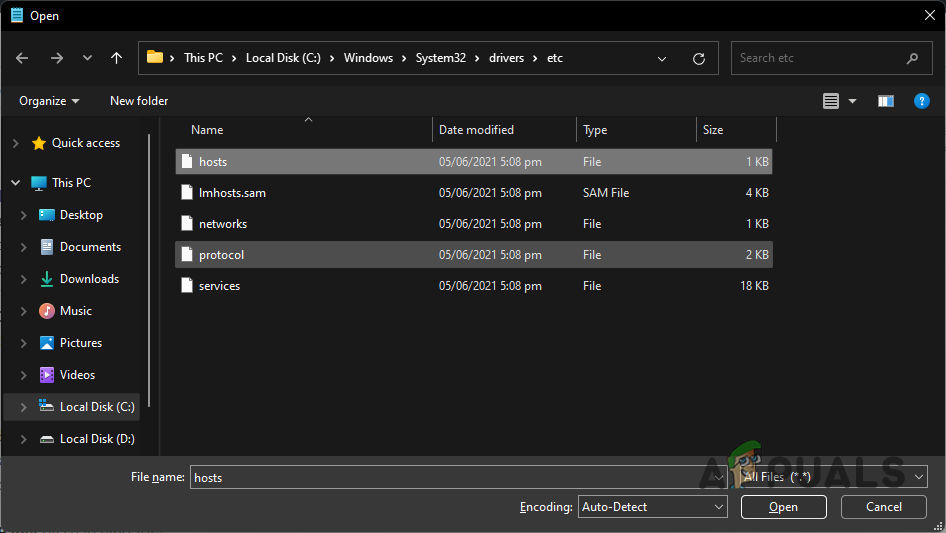This screenshot has width=946, height=533.
Task: Open the All Files type dropdown
Action: tap(832, 477)
